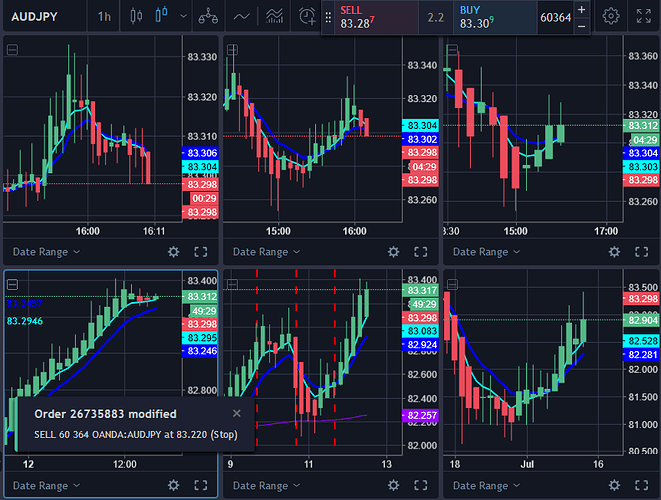Maximize the top-middle chart pane
The width and height of the screenshot is (661, 500).
(x=420, y=252)
